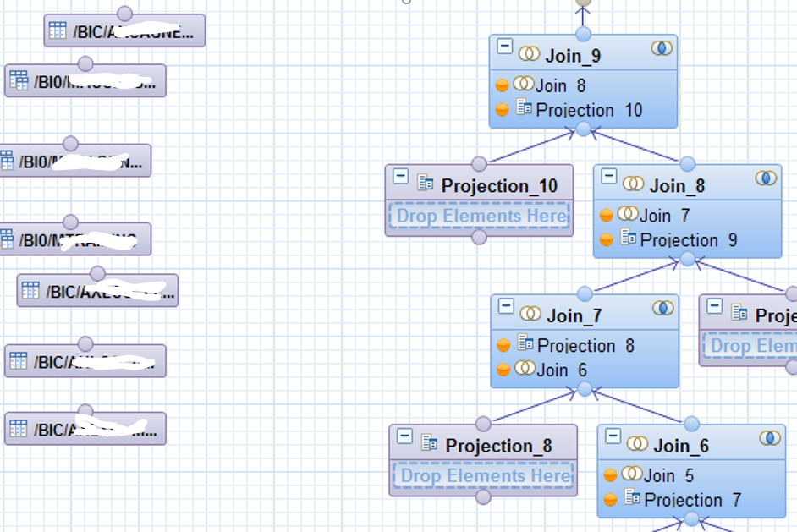The image size is (797, 532).
Task: Click the Projection_8 title text
Action: pos(498,446)
